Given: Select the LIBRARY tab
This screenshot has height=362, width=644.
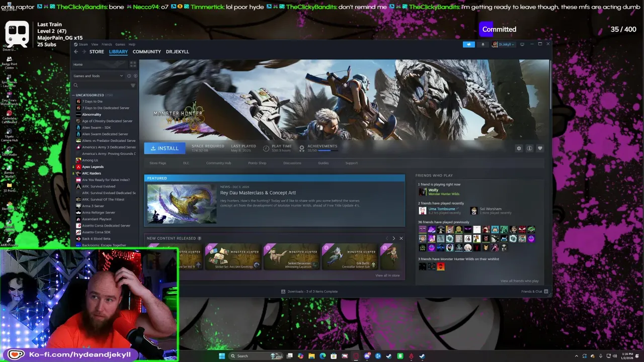Looking at the screenshot, I should coord(118,52).
